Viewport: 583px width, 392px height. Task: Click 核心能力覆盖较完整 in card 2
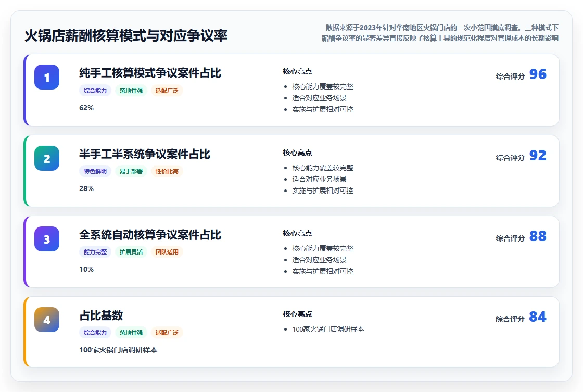pyautogui.click(x=323, y=168)
